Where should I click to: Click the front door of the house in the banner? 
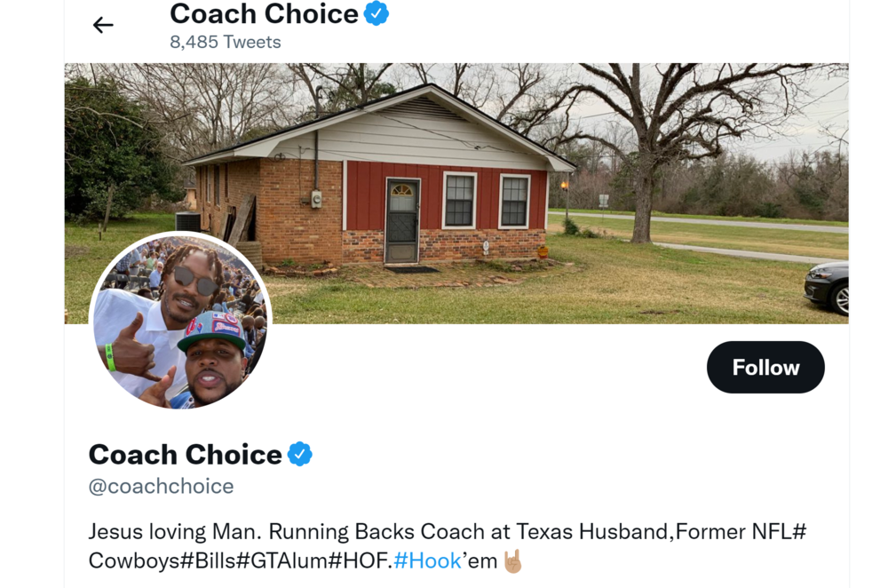(x=402, y=221)
